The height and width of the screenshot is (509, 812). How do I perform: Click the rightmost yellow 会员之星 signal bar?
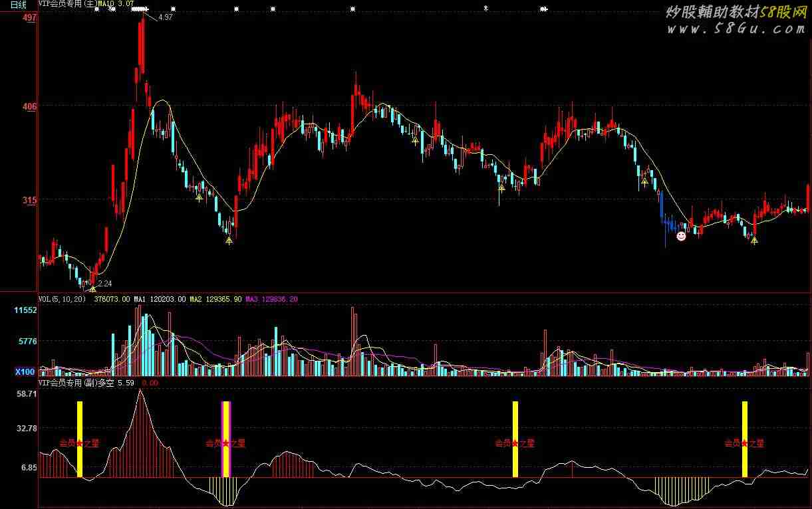(x=745, y=439)
